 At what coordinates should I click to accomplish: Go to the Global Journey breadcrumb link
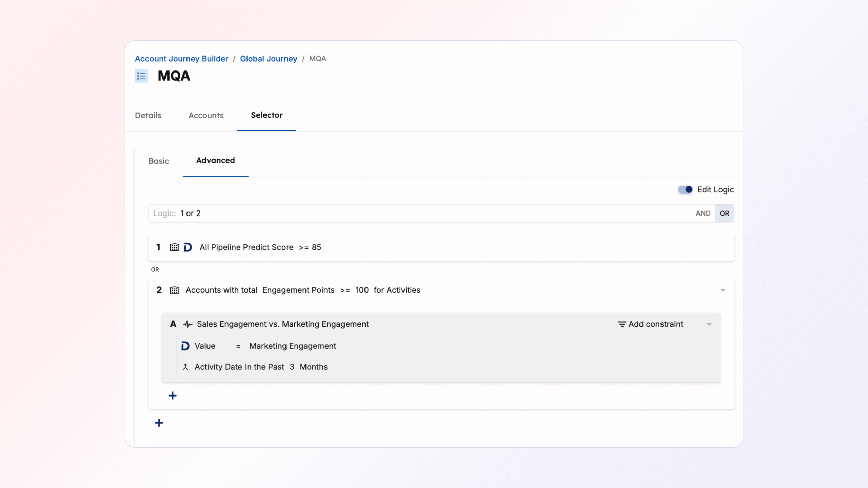[268, 59]
